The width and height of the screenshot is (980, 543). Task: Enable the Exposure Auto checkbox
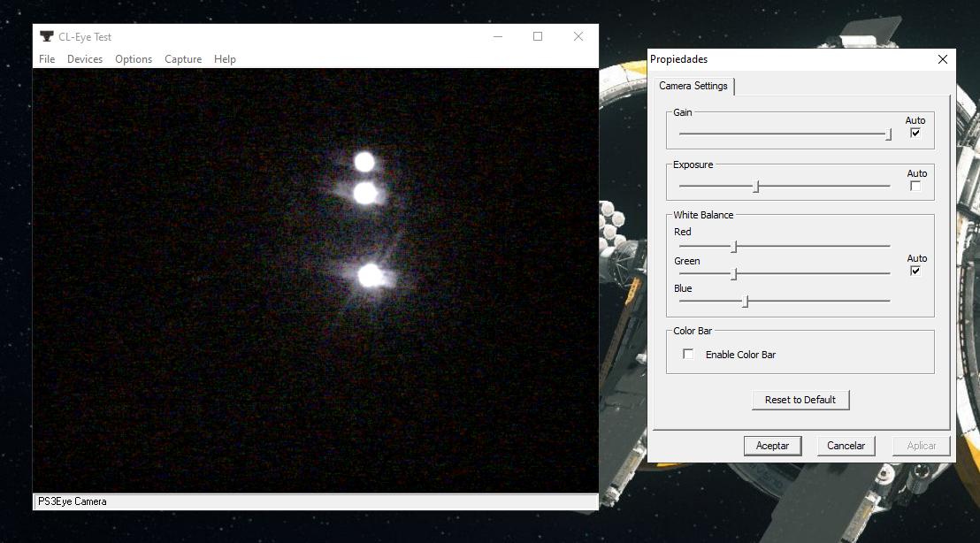click(915, 186)
